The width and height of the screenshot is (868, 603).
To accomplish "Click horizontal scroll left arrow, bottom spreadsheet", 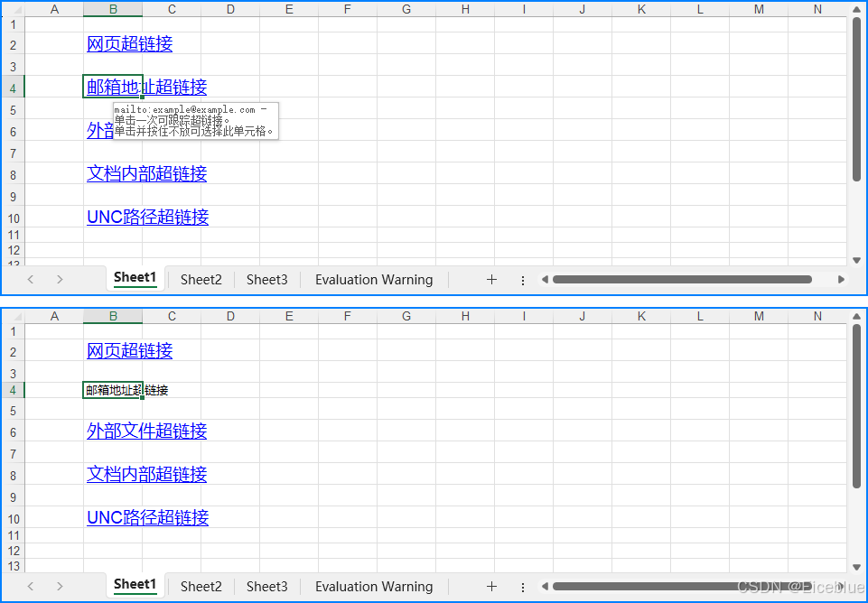I will pos(545,587).
